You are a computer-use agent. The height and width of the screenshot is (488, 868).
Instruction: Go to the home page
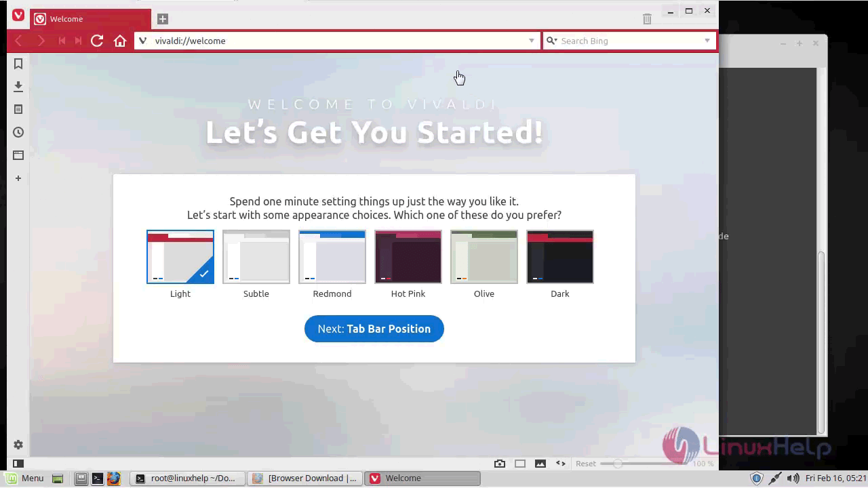pos(120,41)
